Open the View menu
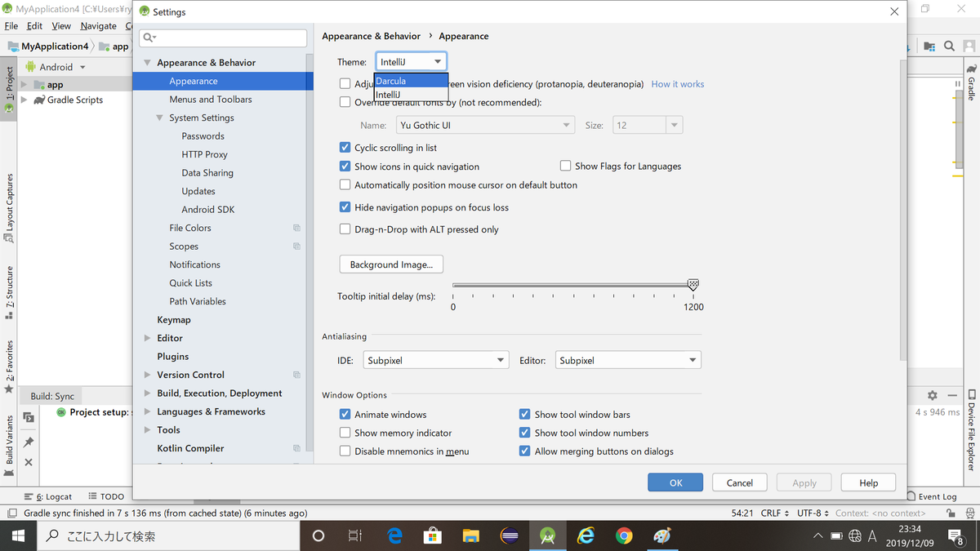Viewport: 980px width, 551px height. [x=61, y=26]
